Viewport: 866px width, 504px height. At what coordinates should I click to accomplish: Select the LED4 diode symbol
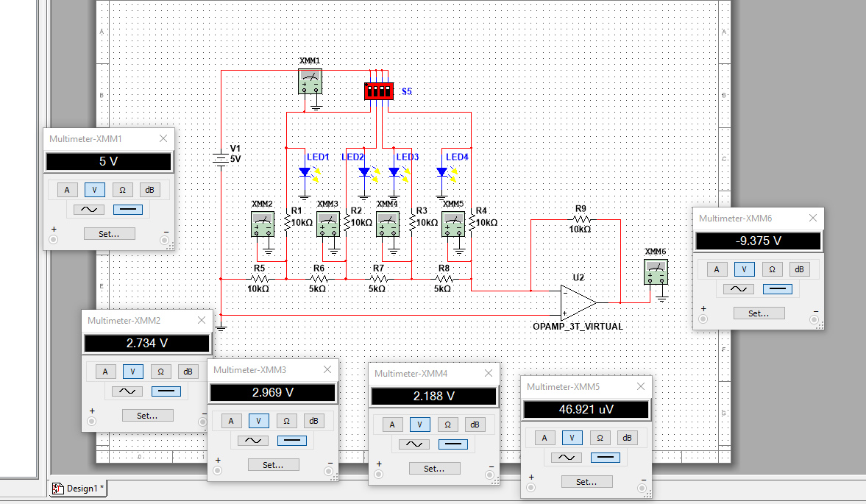coord(442,173)
